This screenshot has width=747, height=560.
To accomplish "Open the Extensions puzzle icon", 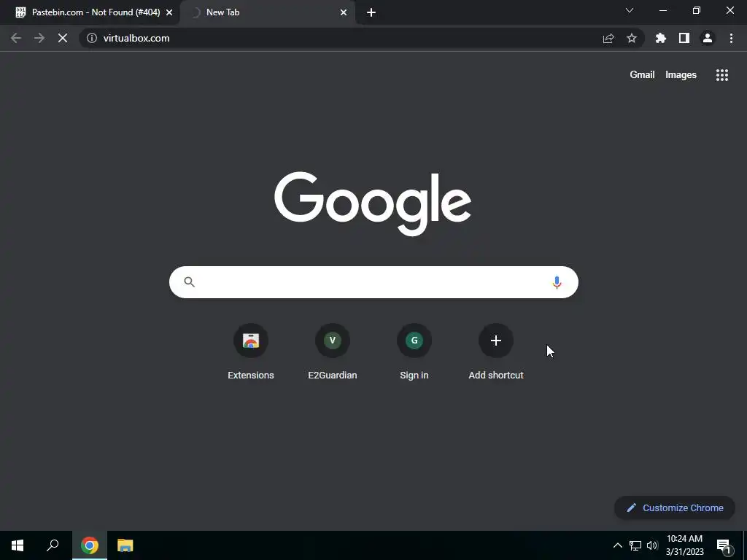I will [661, 38].
